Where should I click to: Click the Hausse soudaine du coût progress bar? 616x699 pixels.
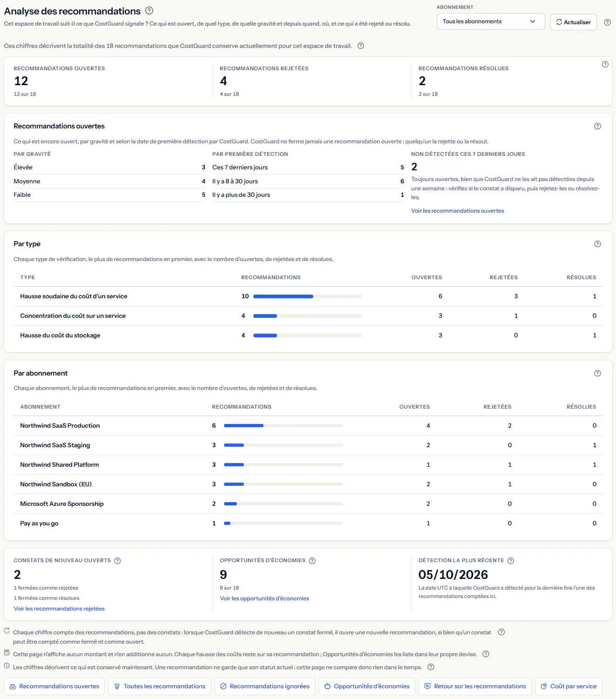pos(307,296)
